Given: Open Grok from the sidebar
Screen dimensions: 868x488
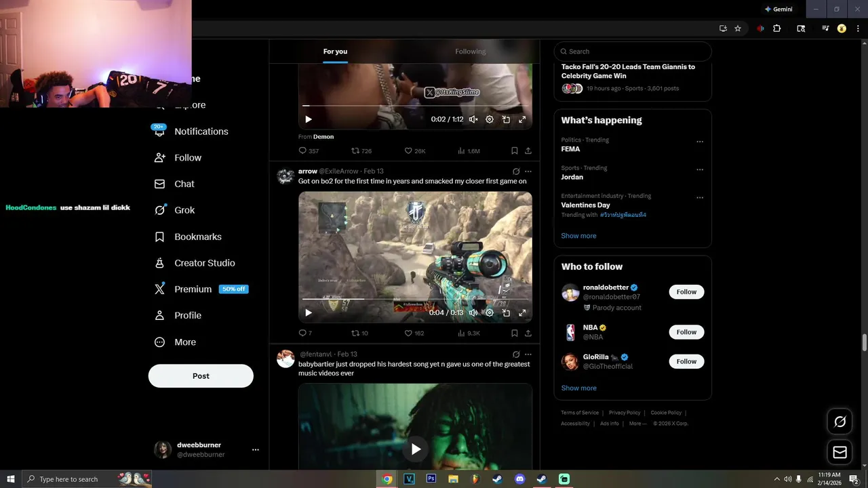Looking at the screenshot, I should 175,210.
